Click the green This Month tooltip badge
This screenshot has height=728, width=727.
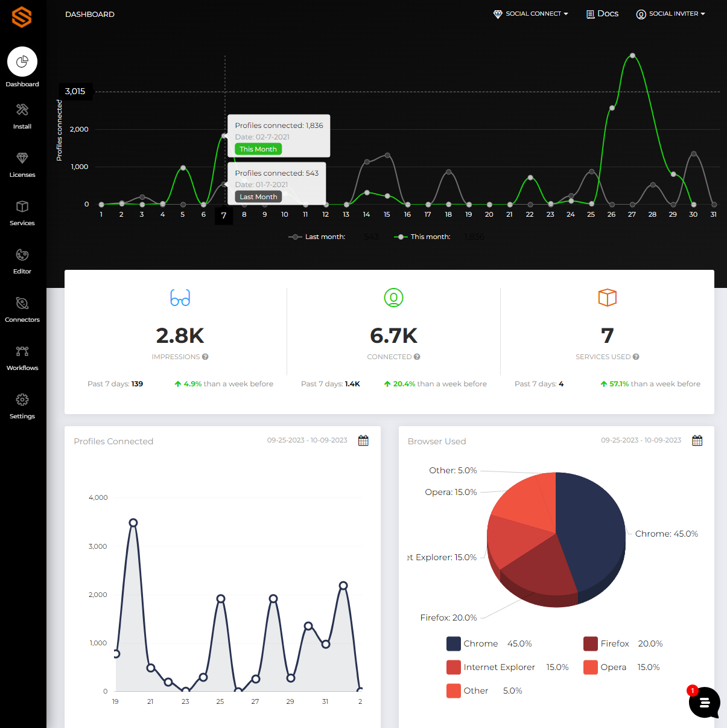point(258,149)
